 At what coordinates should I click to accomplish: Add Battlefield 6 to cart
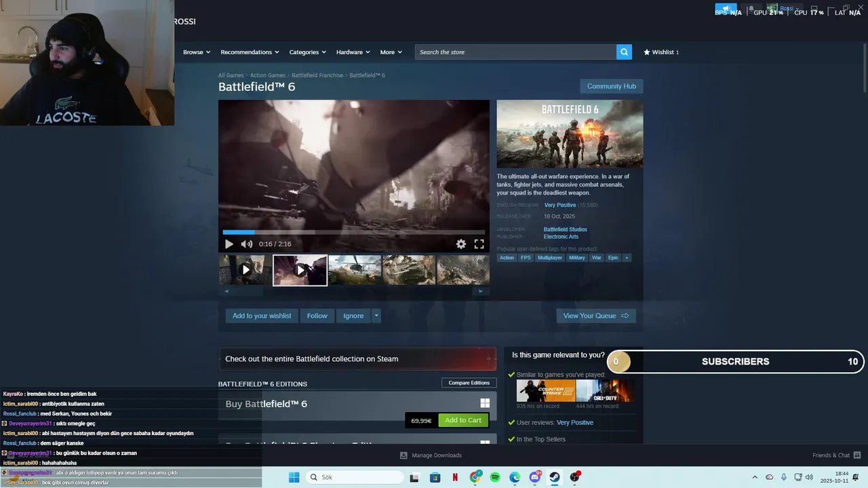tap(463, 420)
